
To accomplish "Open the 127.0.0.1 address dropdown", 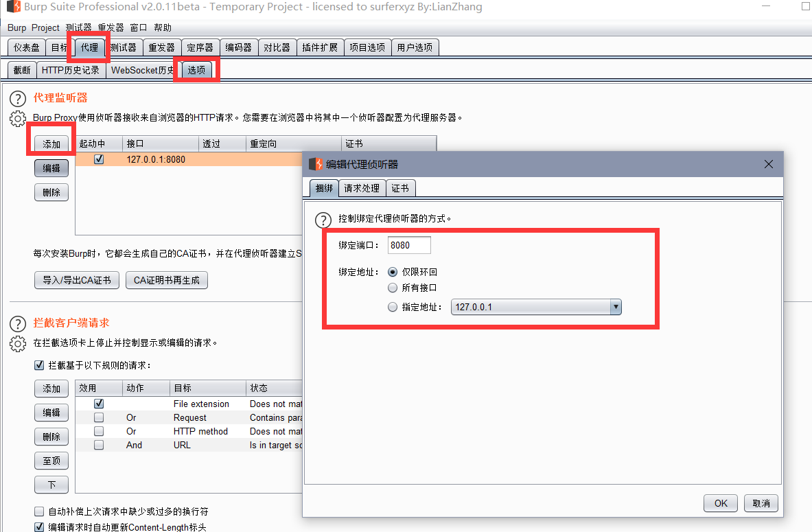I will 616,308.
